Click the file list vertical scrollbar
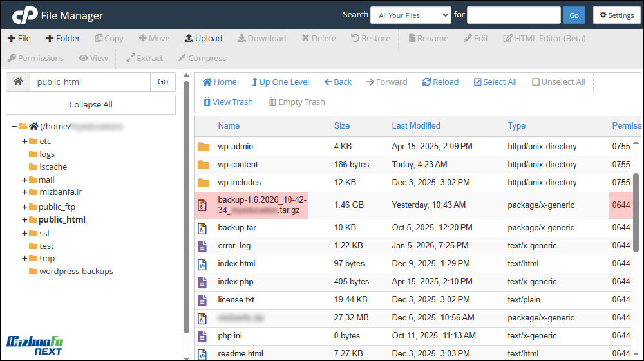The width and height of the screenshot is (644, 361). point(638,206)
